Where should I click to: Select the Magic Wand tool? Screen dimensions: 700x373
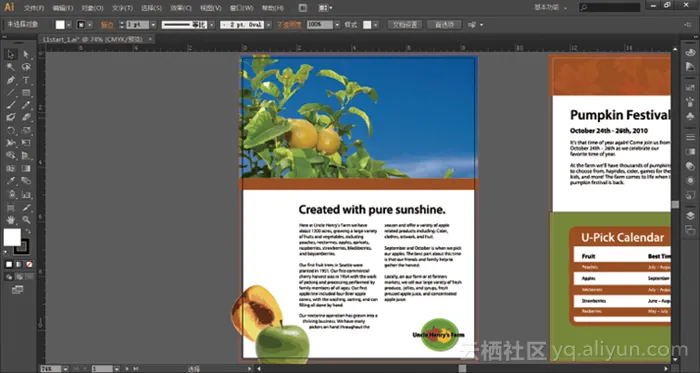click(x=11, y=67)
